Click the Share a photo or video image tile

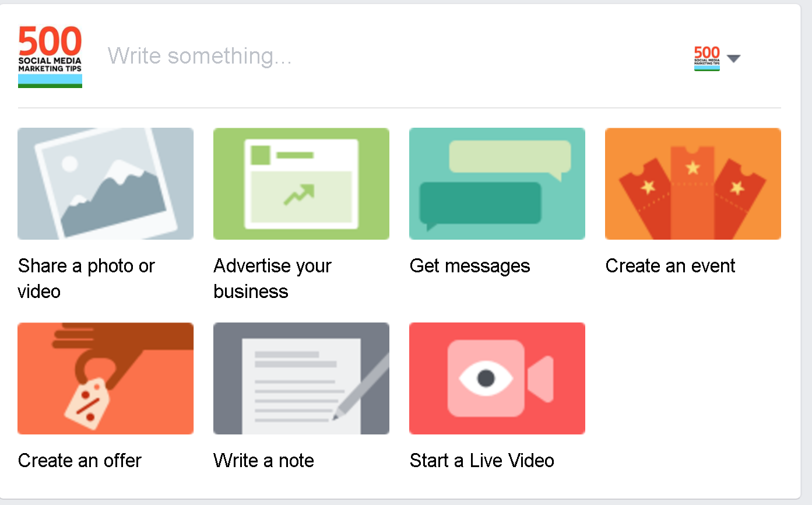pyautogui.click(x=106, y=184)
